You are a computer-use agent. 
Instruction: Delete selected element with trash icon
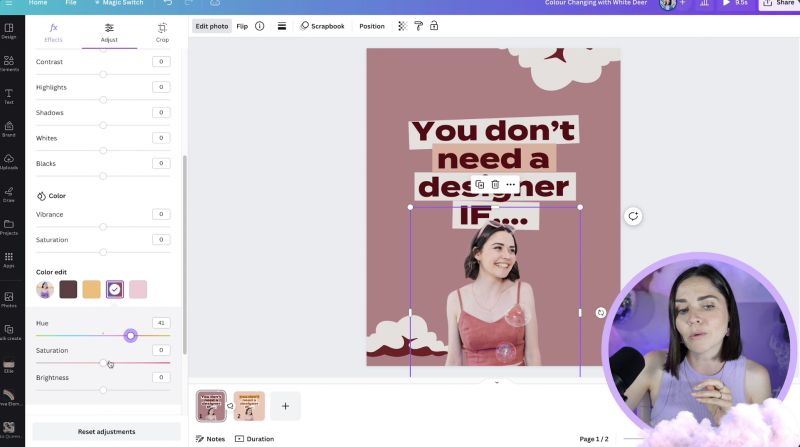coord(495,184)
